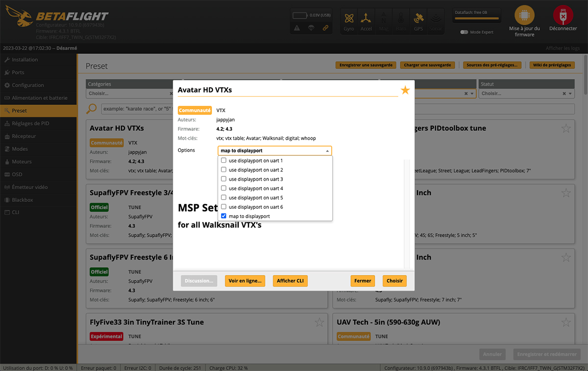The image size is (588, 371).
Task: Click the Dataflash free space bar
Action: (x=477, y=19)
